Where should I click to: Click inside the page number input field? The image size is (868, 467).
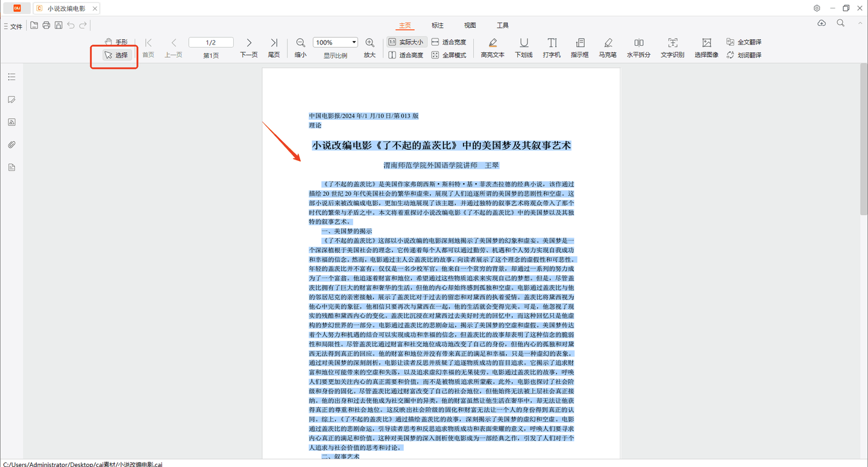211,42
